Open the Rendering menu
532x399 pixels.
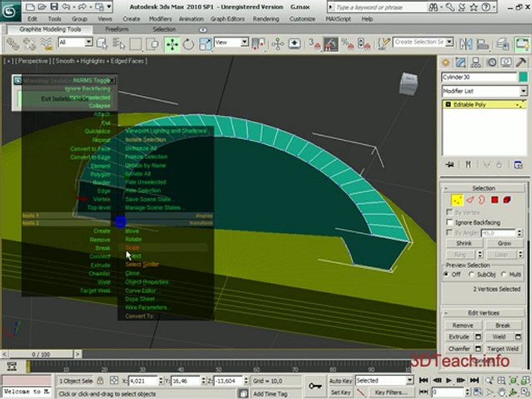(265, 19)
